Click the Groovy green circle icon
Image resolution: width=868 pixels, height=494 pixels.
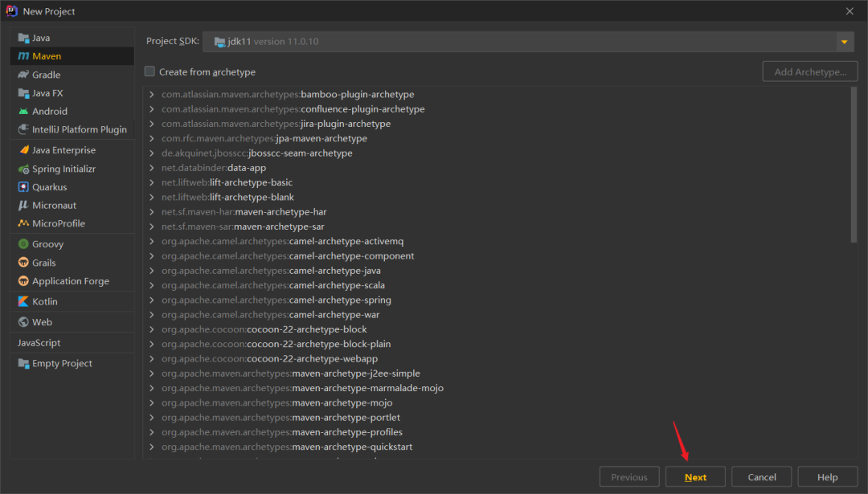coord(23,244)
